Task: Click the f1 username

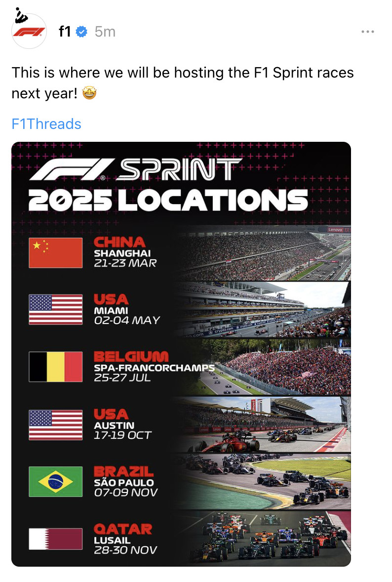Action: [65, 32]
